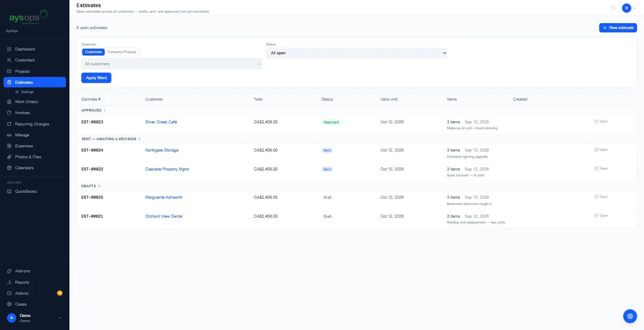
Task: Click Open for estimate EST-00024
Action: coord(601,150)
